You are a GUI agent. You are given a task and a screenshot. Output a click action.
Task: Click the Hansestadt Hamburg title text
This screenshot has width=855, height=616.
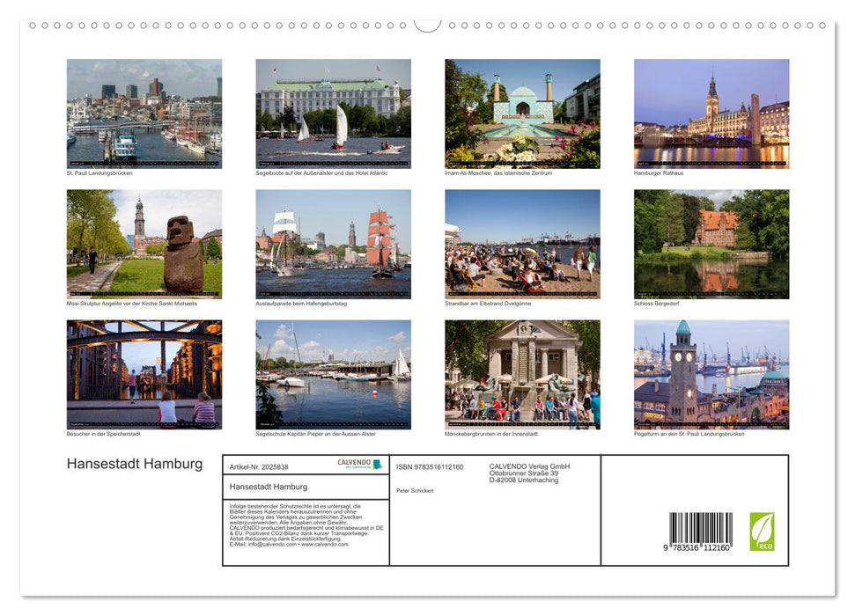pos(133,464)
